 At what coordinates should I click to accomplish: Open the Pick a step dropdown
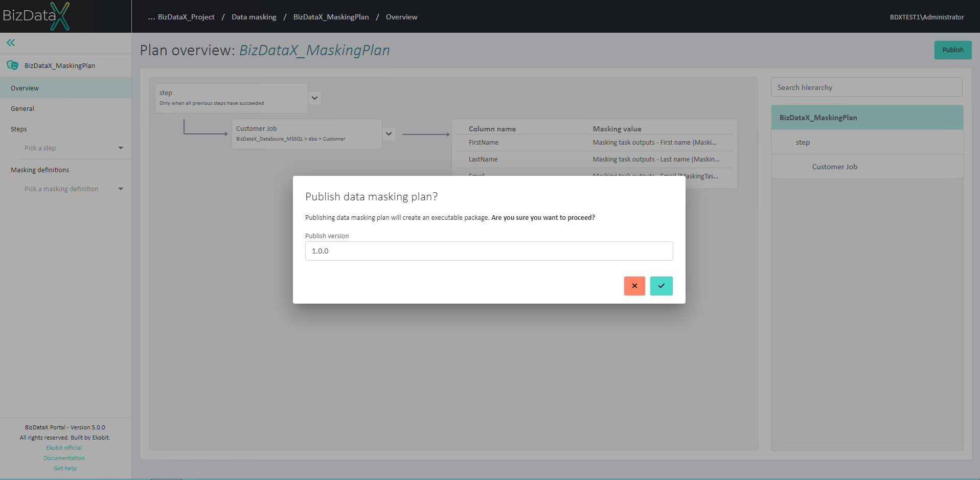[74, 148]
